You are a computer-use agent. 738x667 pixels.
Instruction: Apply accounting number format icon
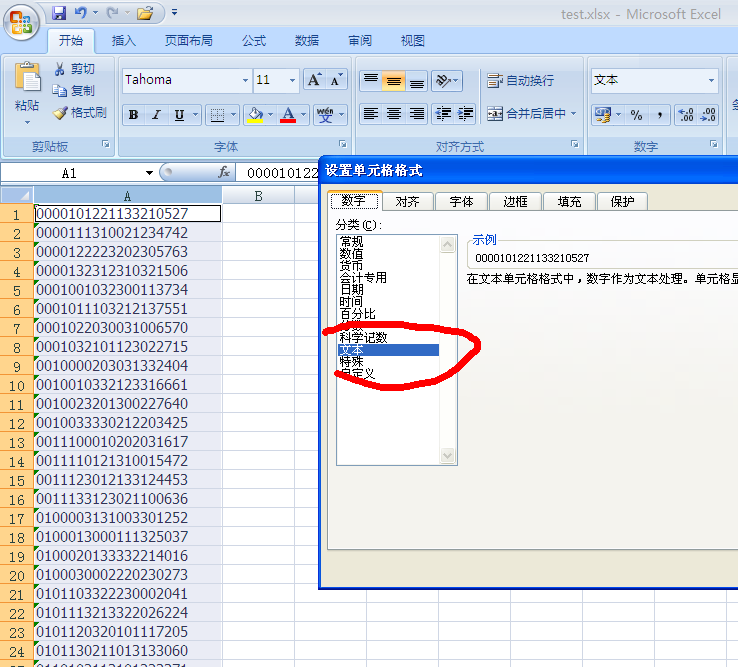click(x=602, y=115)
